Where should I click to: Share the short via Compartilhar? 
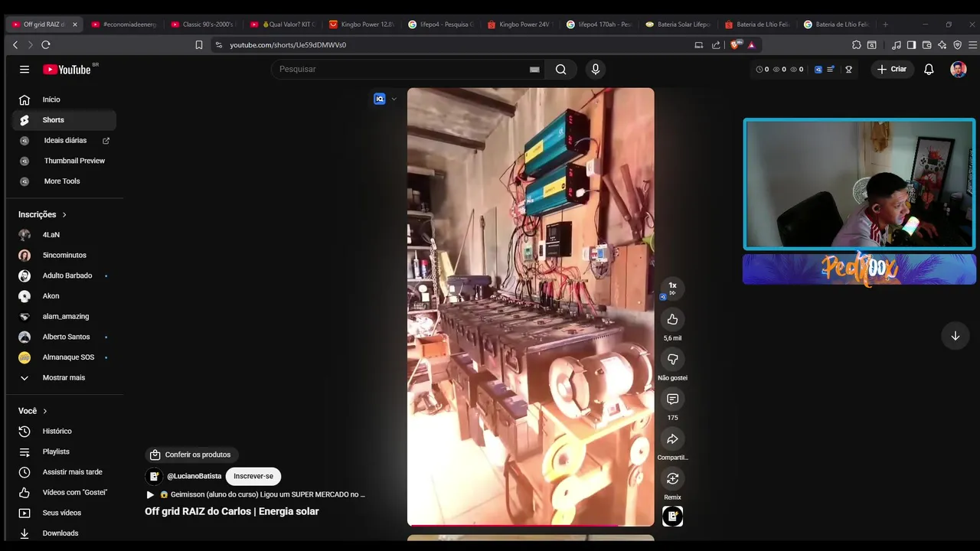(x=672, y=439)
